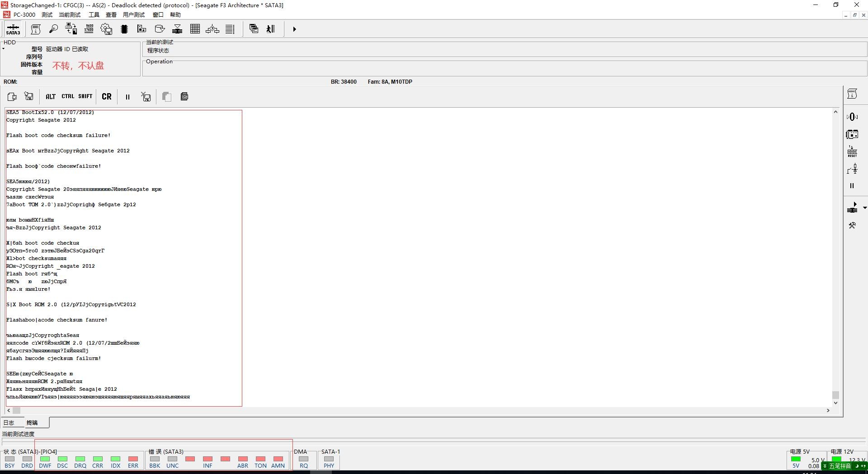Click the horizontal scroll right arrow

pyautogui.click(x=828, y=410)
